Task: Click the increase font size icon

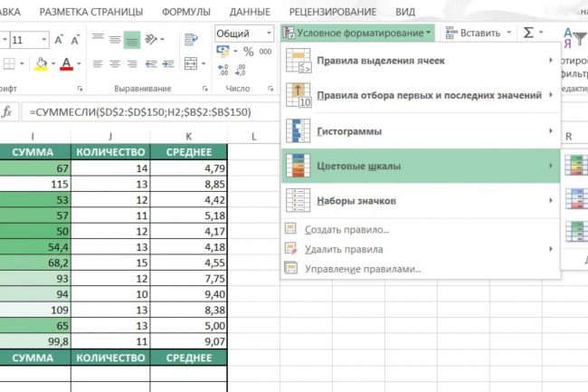Action: pyautogui.click(x=60, y=40)
